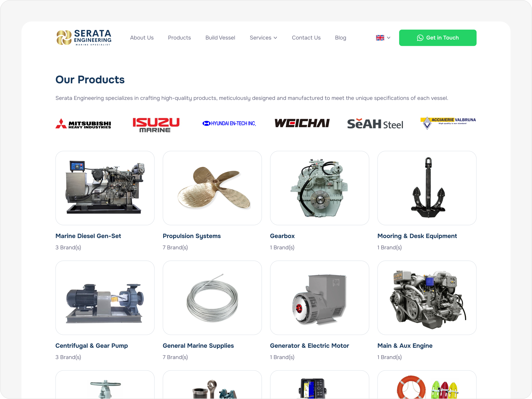
Task: Select the anchor Mooring equipment image
Action: point(427,188)
